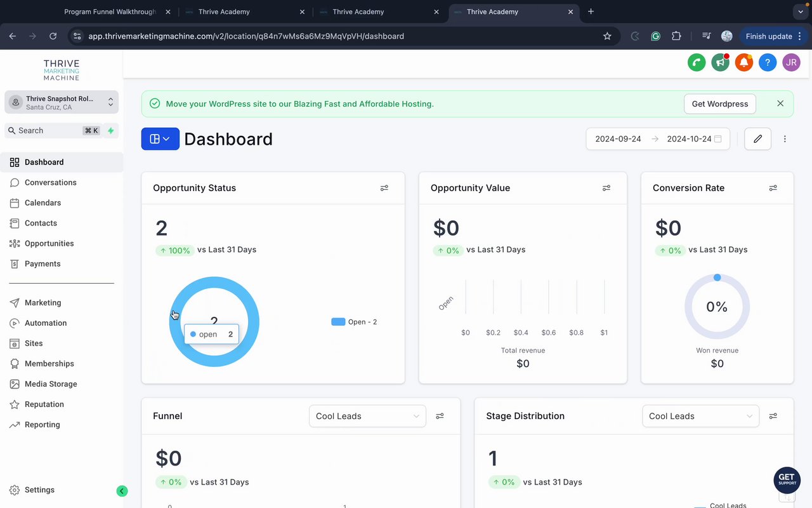Image resolution: width=812 pixels, height=508 pixels.
Task: Open the megaphone announcements icon
Action: [720, 62]
